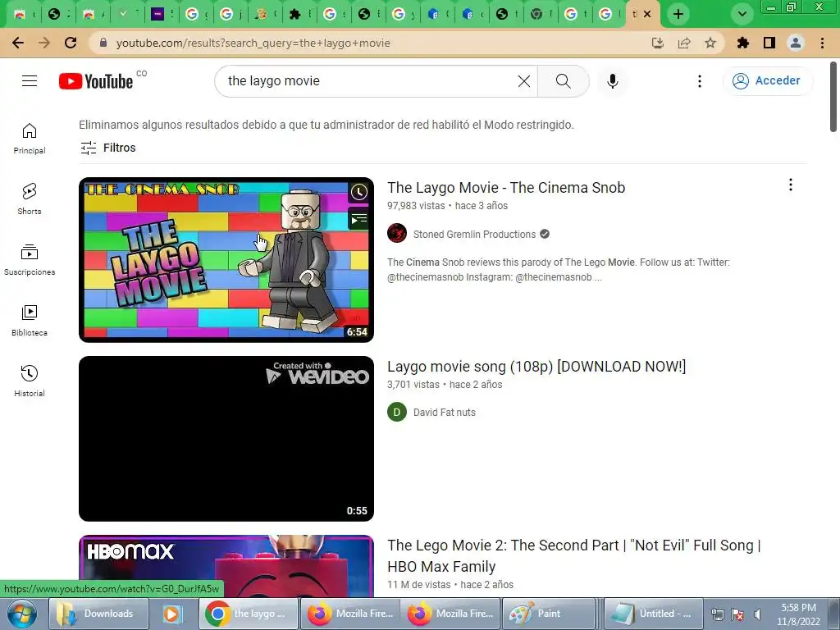The height and width of the screenshot is (630, 840).
Task: Switch to Paint on the taskbar
Action: 550,614
